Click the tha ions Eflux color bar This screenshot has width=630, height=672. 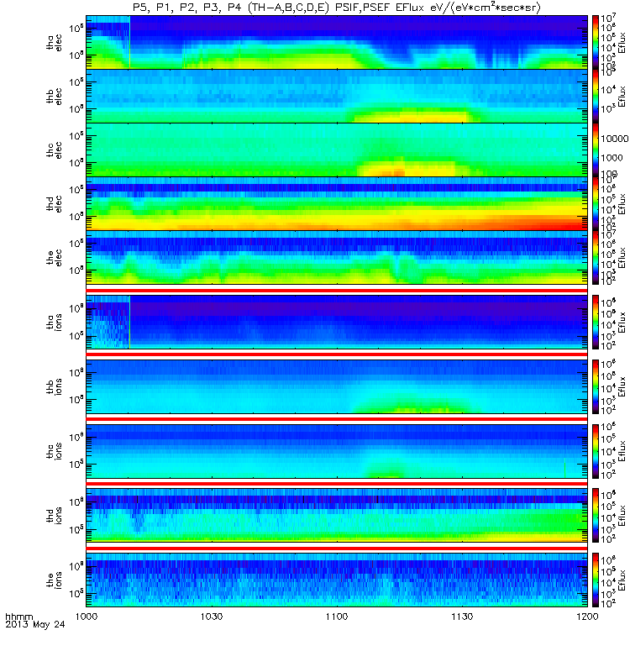click(x=596, y=322)
